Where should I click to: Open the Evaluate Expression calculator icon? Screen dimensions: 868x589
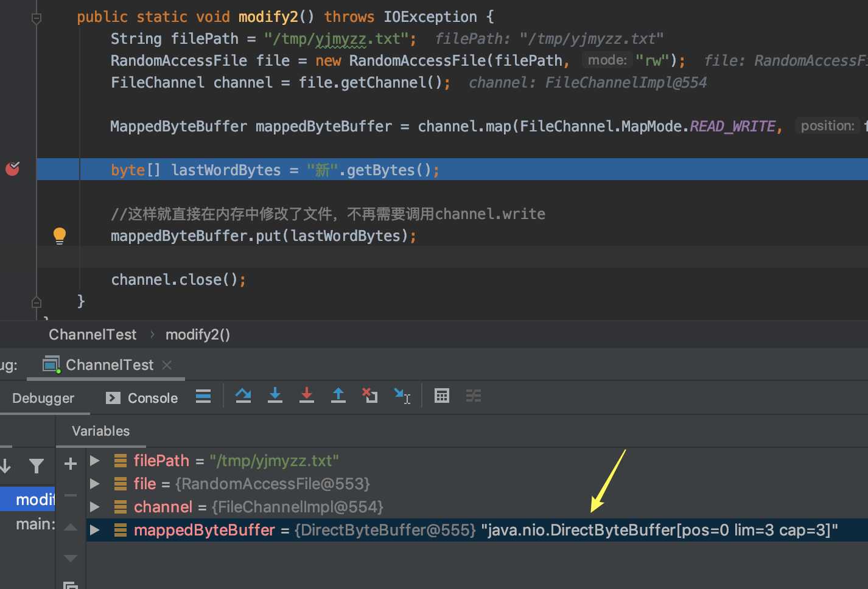click(x=442, y=396)
